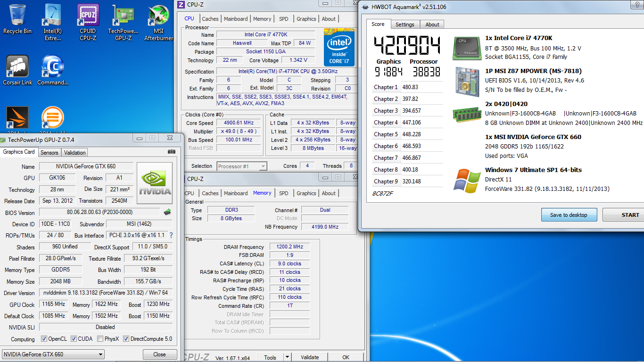Toggle the PhysX checkbox in GPU-Z
644x362 pixels.
click(x=100, y=339)
